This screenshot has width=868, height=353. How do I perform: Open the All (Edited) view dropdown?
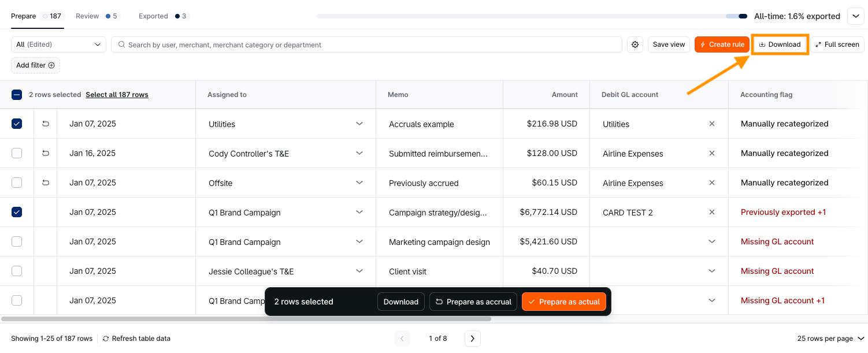(58, 44)
